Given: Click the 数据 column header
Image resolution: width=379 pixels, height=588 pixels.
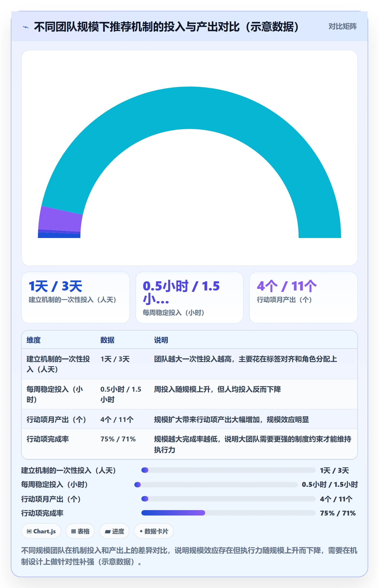Looking at the screenshot, I should click(x=107, y=340).
